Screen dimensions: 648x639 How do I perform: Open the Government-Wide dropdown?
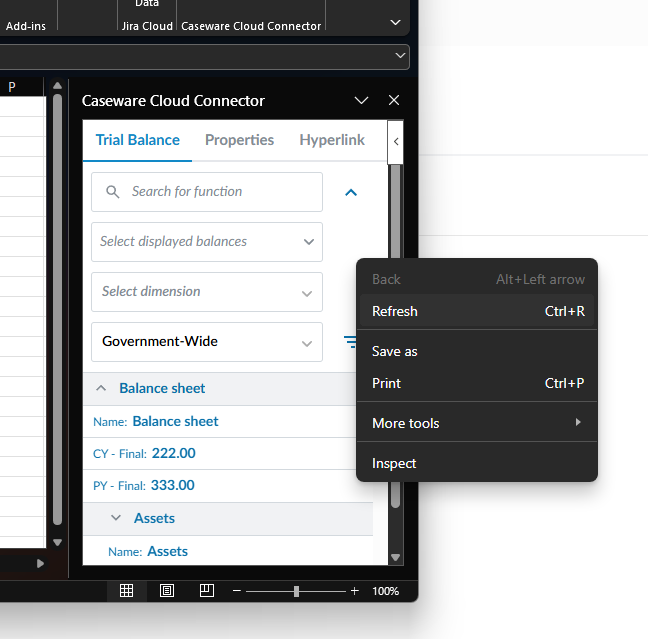[x=207, y=342]
